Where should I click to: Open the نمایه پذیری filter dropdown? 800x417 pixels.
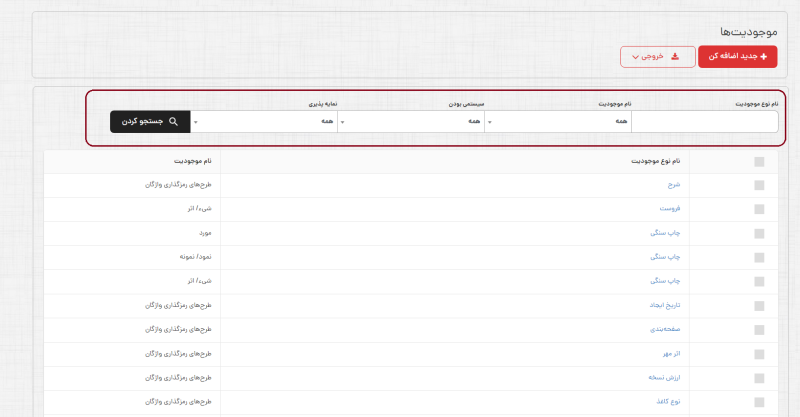coord(264,121)
